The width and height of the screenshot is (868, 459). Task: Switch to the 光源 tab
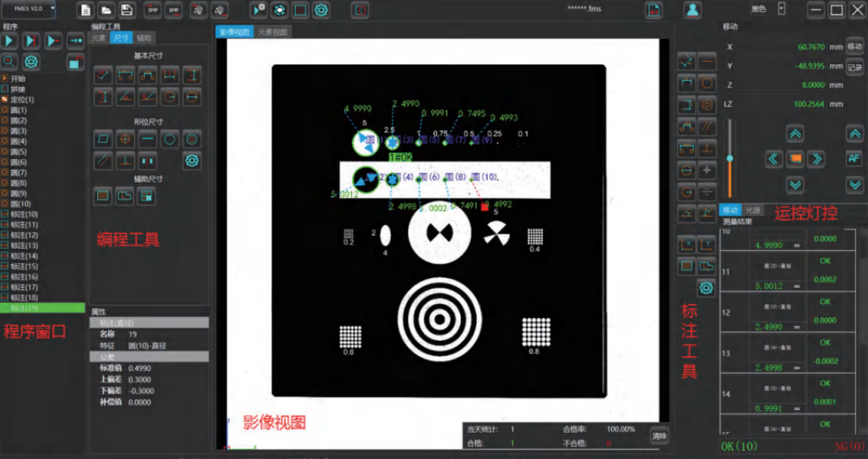tap(752, 210)
